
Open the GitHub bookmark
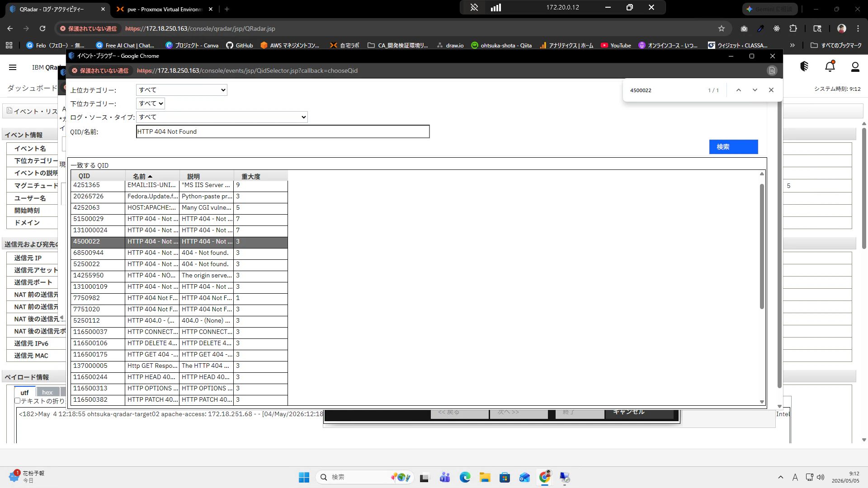click(x=240, y=45)
